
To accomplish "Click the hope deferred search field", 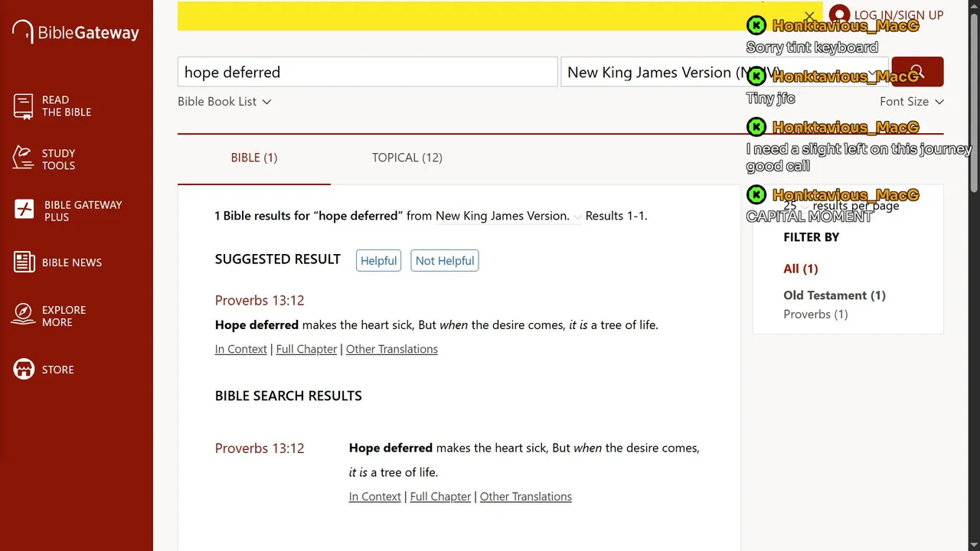I will [x=367, y=72].
